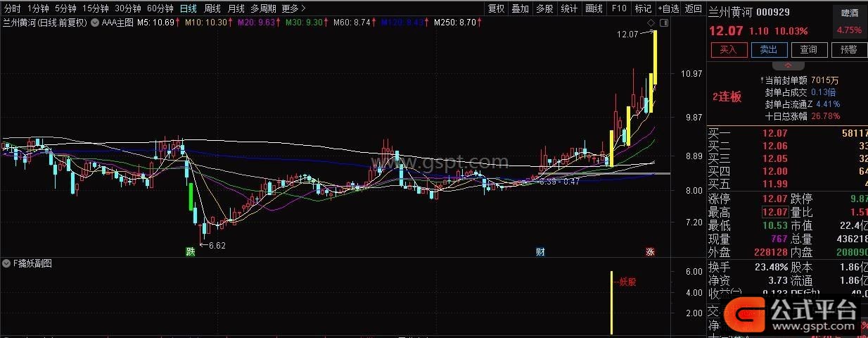The image size is (868, 338).
Task: Click the 买五 bid price 11.99
Action: (x=776, y=184)
